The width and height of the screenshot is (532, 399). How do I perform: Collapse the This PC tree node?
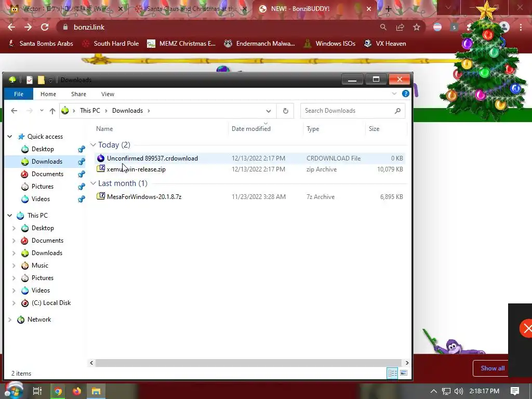[x=10, y=216]
